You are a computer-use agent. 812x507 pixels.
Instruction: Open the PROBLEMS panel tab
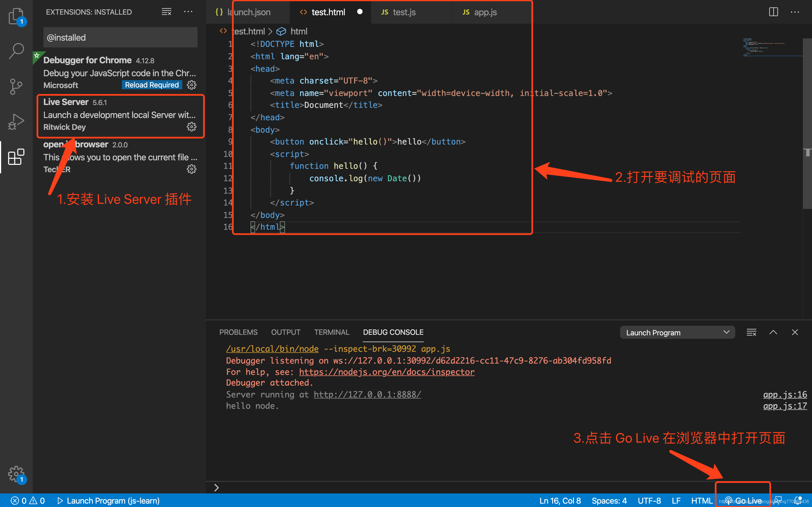238,332
